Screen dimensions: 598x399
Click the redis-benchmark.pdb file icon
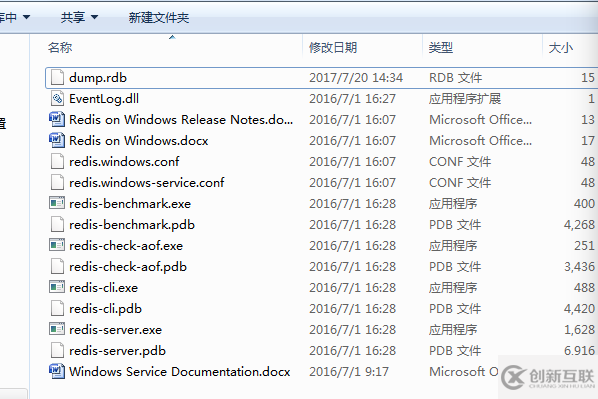pos(57,224)
